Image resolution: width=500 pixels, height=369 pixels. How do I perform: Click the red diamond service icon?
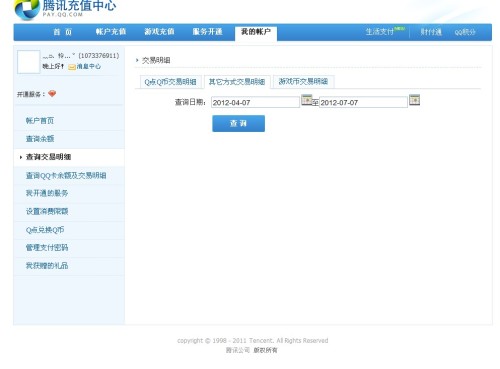click(x=52, y=94)
